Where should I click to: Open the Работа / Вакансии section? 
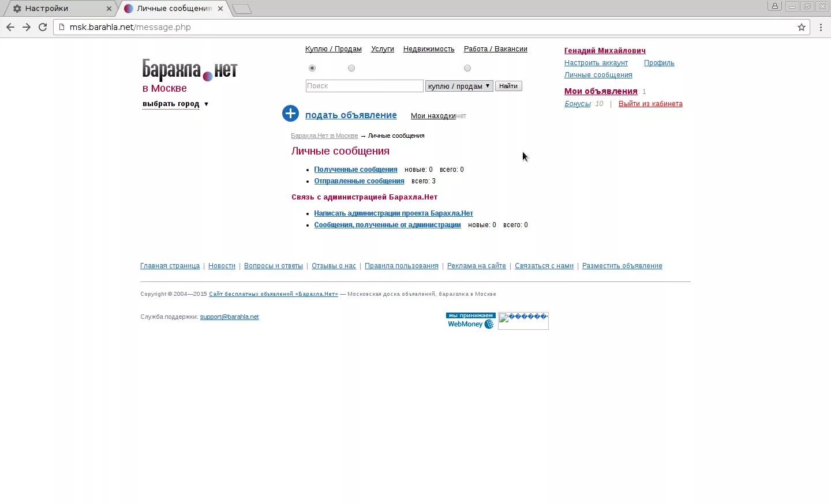coord(496,49)
